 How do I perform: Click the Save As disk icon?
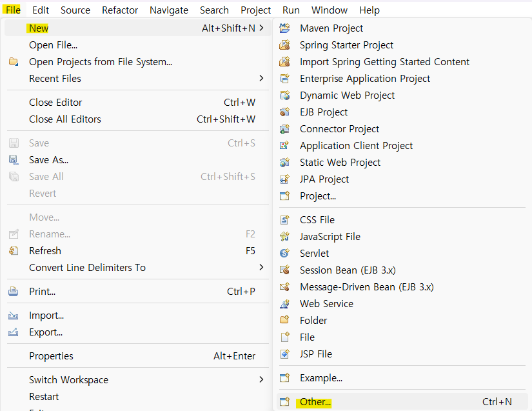(x=14, y=160)
